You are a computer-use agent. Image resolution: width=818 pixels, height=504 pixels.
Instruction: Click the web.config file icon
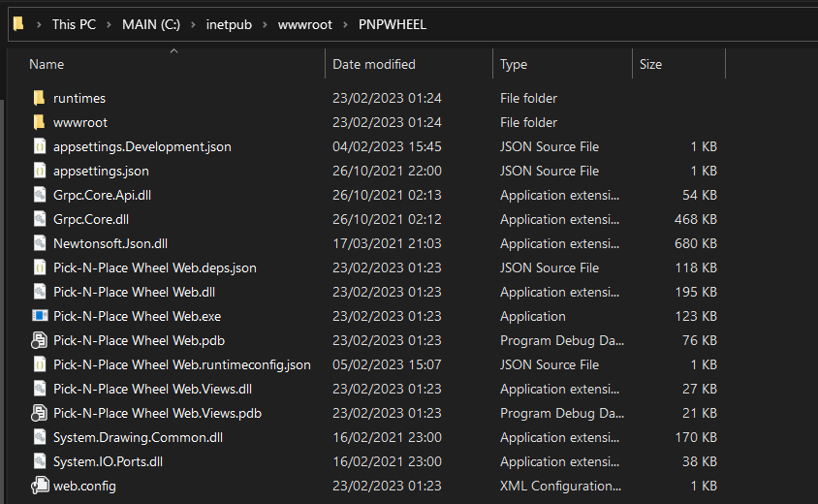click(40, 486)
